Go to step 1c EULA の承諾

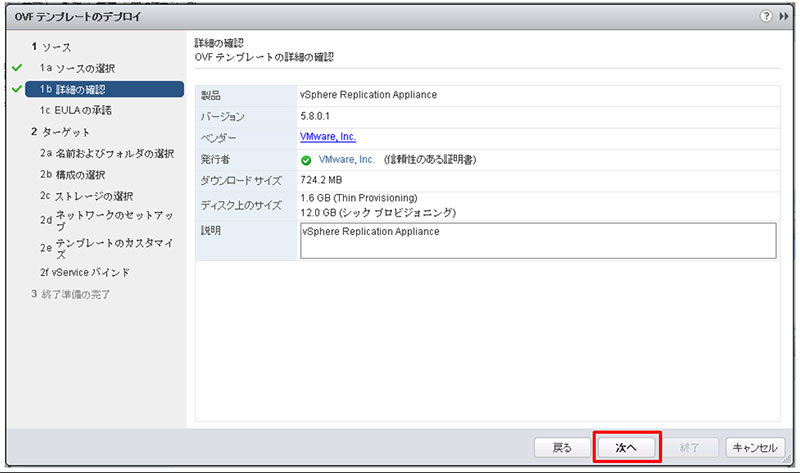click(x=76, y=110)
